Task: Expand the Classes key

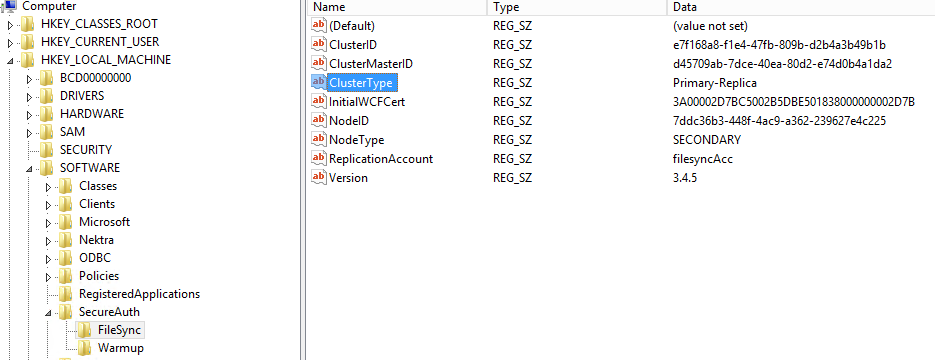Action: (49, 187)
